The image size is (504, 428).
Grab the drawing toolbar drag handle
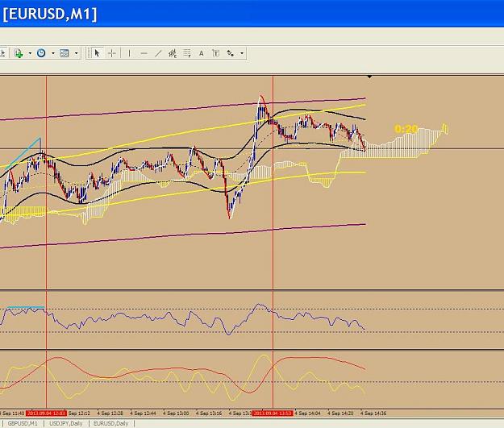pyautogui.click(x=88, y=53)
